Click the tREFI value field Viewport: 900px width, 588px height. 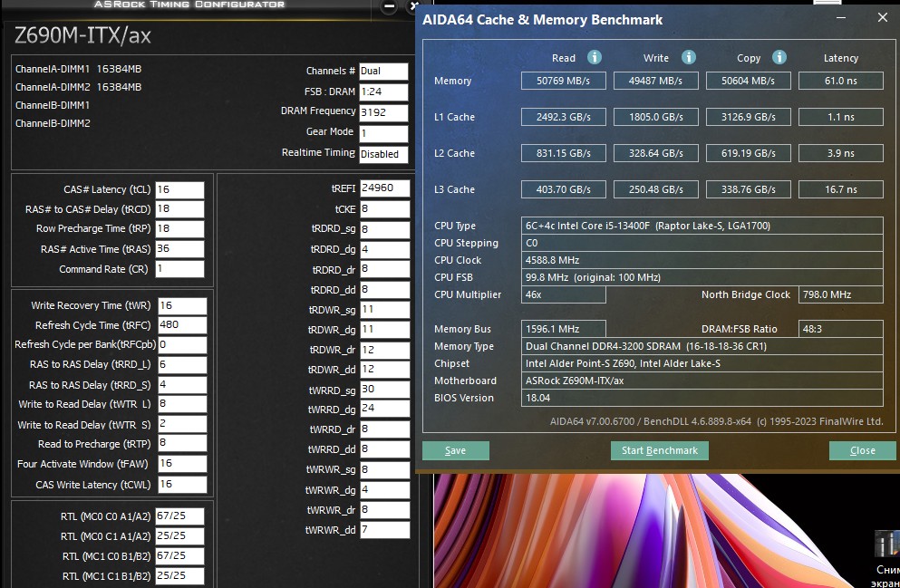384,188
